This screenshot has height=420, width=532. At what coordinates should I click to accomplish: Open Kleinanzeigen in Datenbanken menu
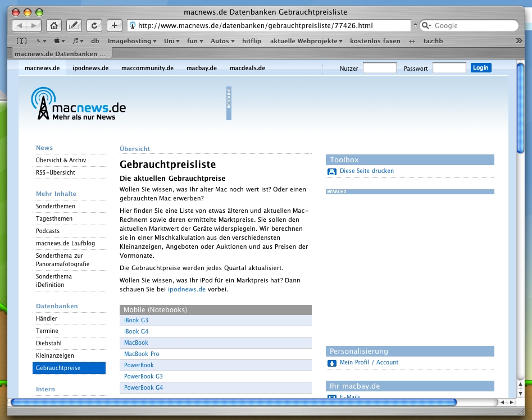[54, 355]
